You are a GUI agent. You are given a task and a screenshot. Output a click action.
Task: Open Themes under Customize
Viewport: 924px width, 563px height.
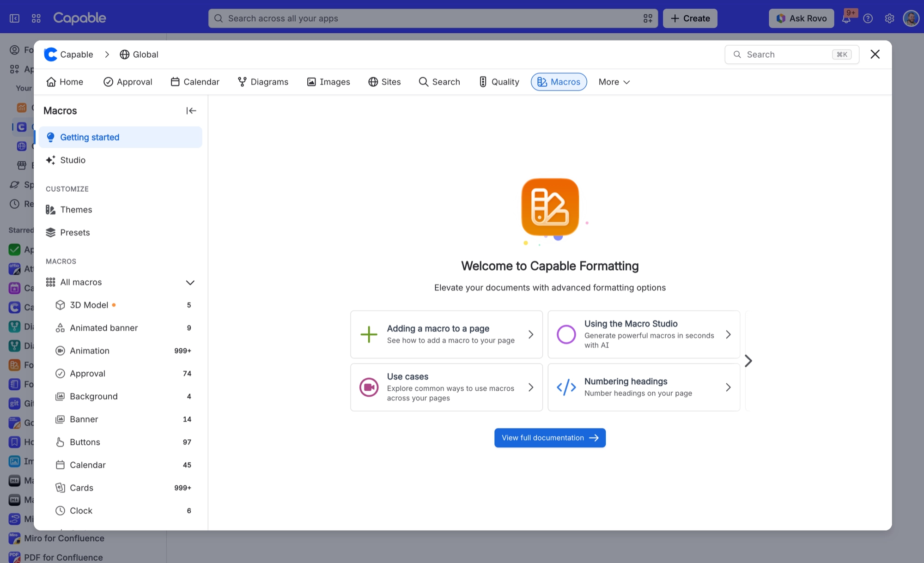tap(120, 210)
